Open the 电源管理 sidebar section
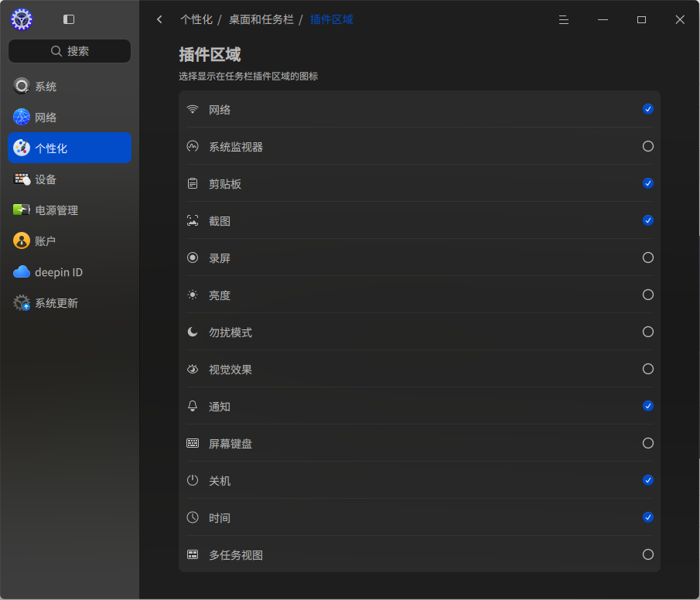Image resolution: width=700 pixels, height=600 pixels. (x=70, y=210)
